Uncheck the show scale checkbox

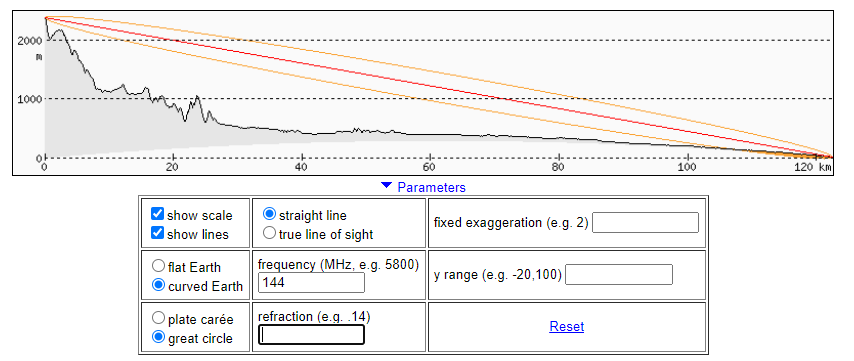pos(157,214)
